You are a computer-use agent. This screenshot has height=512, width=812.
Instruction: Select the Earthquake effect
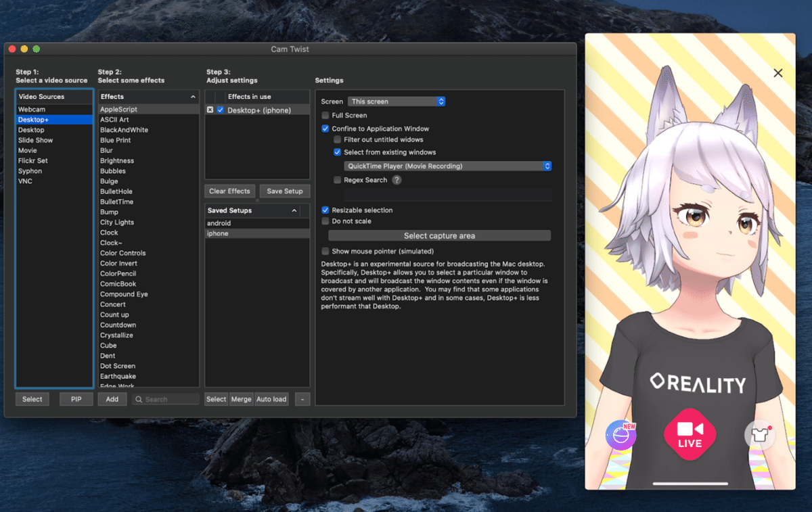(149, 376)
